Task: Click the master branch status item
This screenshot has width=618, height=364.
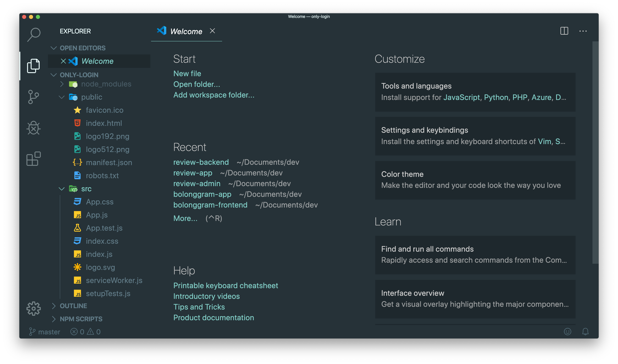Action: (45, 332)
